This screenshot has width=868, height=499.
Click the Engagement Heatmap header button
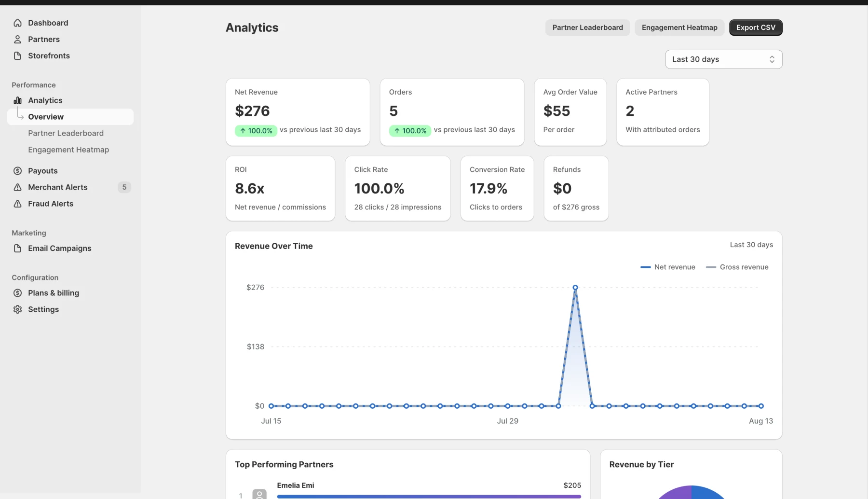pos(679,28)
